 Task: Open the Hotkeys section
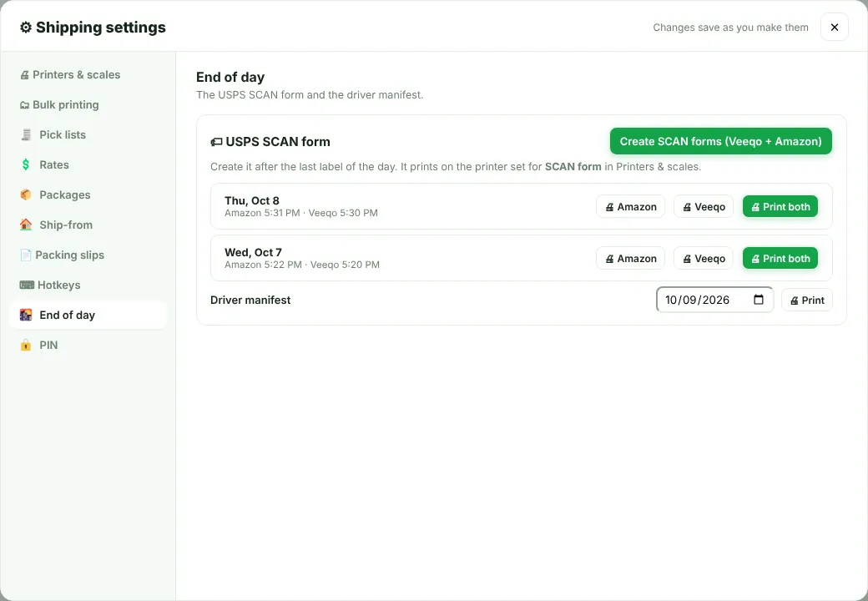88,285
